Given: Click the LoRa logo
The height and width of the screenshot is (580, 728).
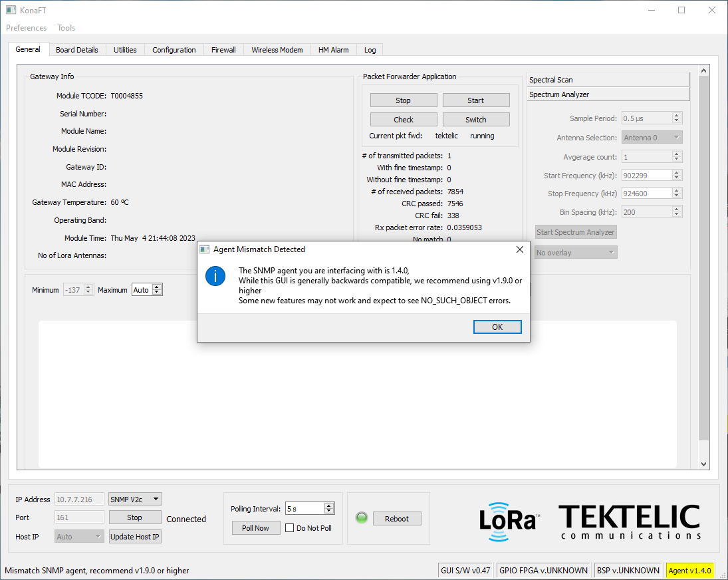Looking at the screenshot, I should click(x=509, y=521).
